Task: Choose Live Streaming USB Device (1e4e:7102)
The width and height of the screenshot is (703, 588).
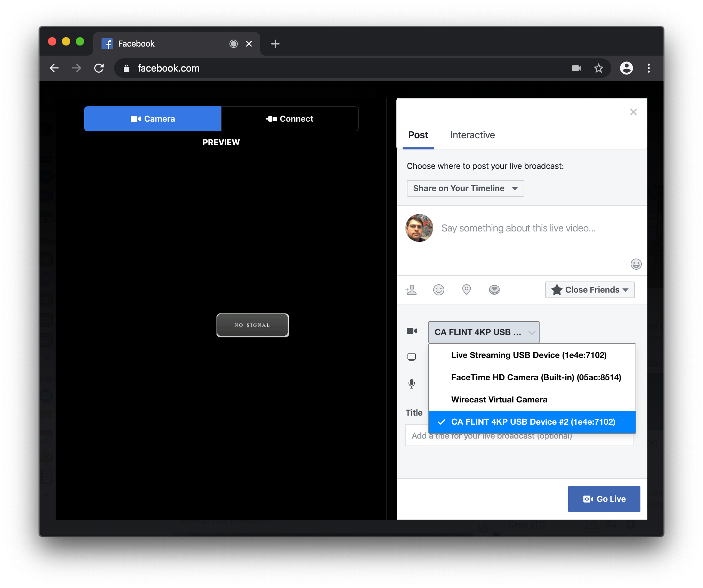Action: [532, 355]
